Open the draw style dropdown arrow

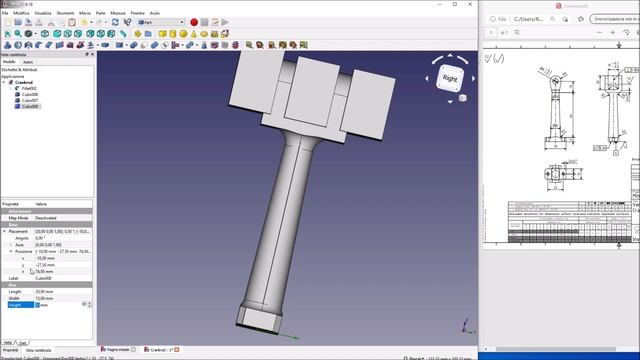[x=36, y=34]
